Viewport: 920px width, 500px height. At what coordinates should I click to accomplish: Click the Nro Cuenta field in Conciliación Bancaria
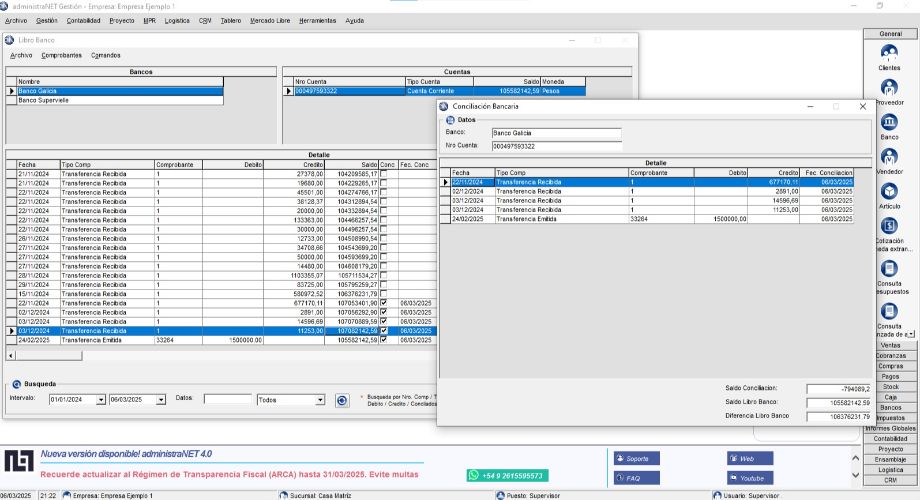tap(556, 146)
